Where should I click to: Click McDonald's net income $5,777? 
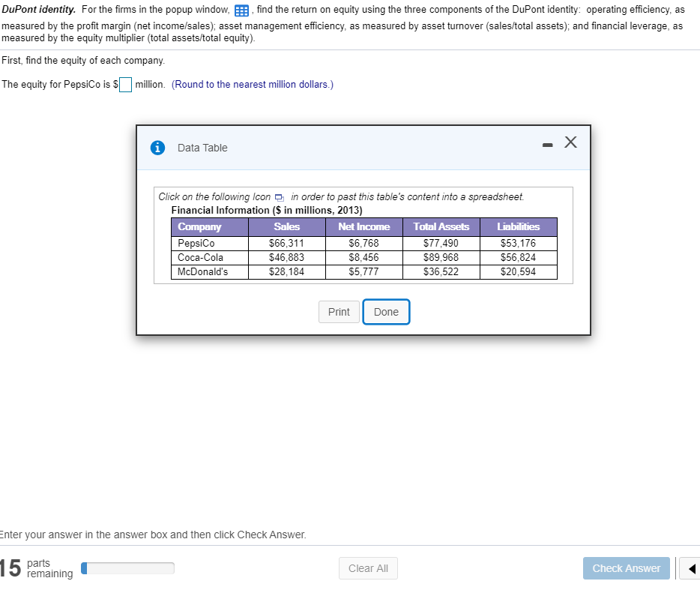363,272
